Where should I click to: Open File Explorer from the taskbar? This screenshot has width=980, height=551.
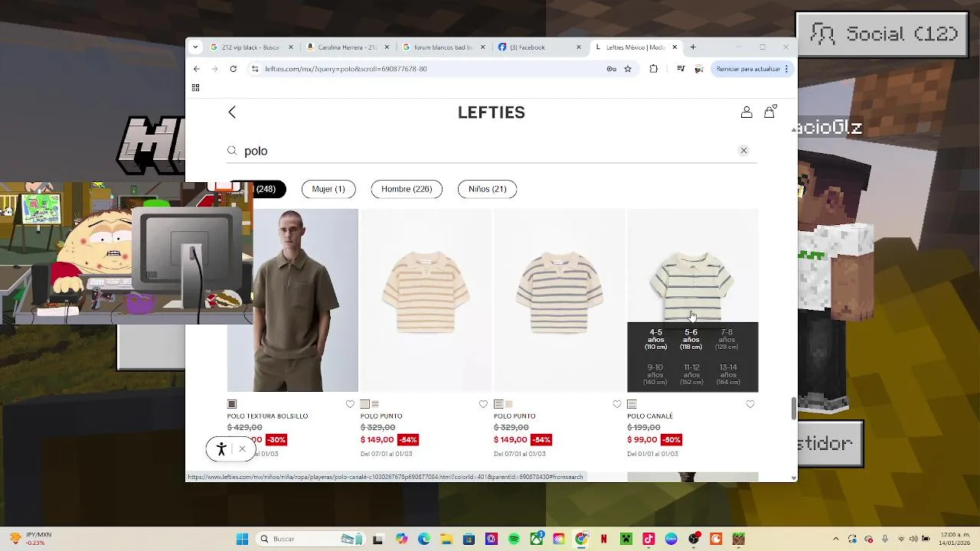[x=446, y=539]
